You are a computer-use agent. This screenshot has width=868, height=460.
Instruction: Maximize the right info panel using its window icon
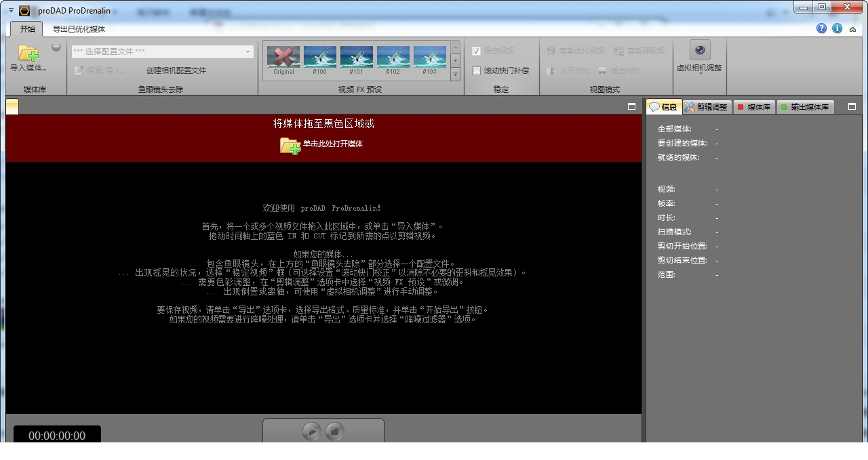[852, 106]
